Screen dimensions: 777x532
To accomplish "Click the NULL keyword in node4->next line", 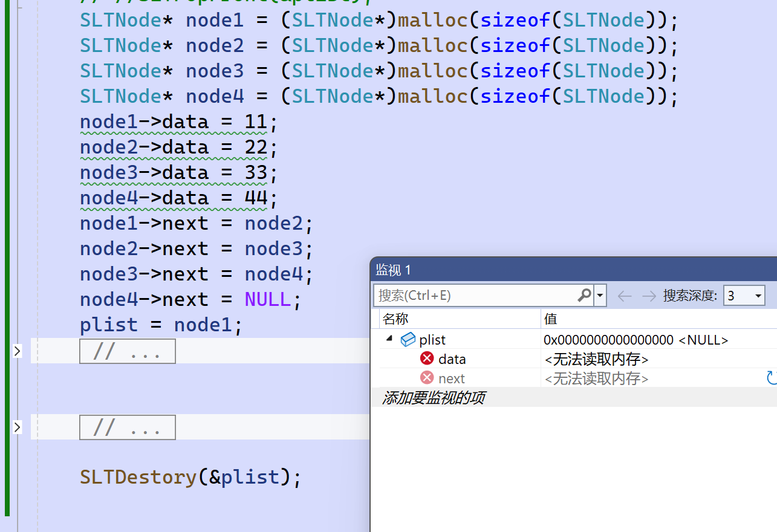I will click(x=268, y=300).
